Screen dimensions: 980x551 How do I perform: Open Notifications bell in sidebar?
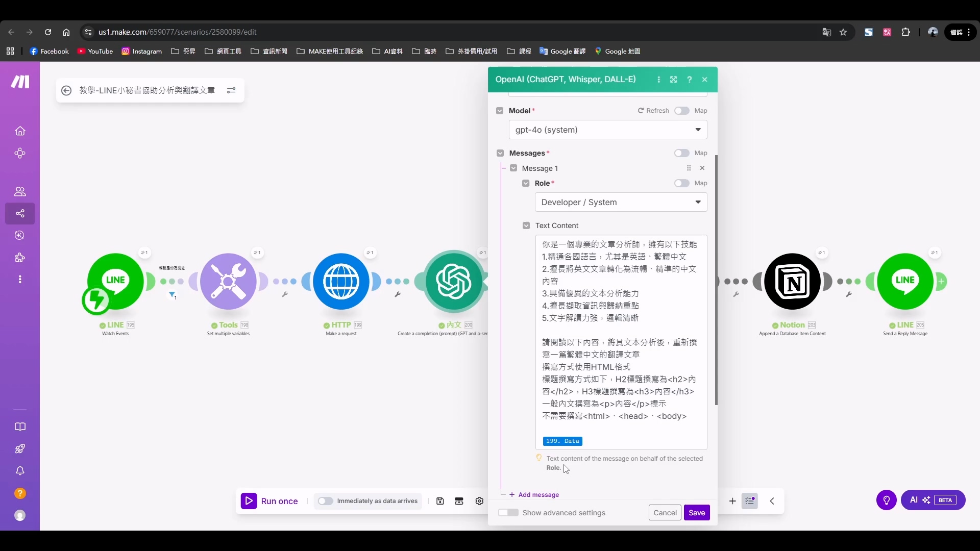click(x=20, y=471)
